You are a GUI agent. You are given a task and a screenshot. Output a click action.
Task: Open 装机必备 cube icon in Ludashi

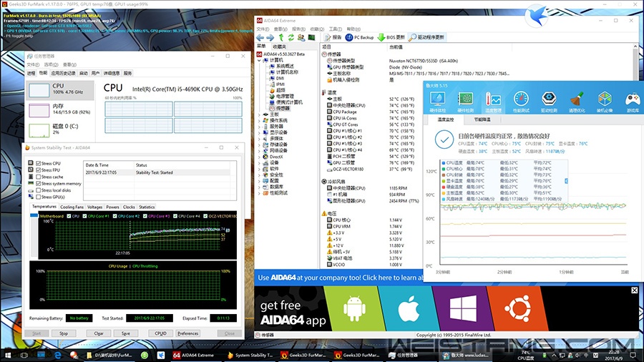point(605,102)
